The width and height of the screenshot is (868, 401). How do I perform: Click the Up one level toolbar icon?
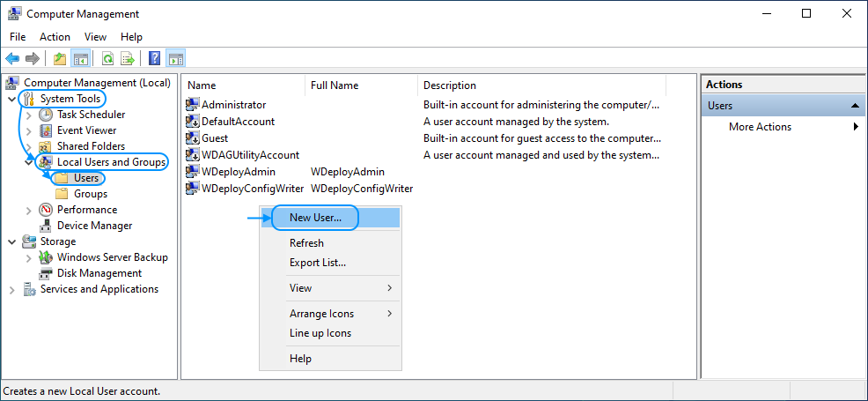pyautogui.click(x=60, y=58)
